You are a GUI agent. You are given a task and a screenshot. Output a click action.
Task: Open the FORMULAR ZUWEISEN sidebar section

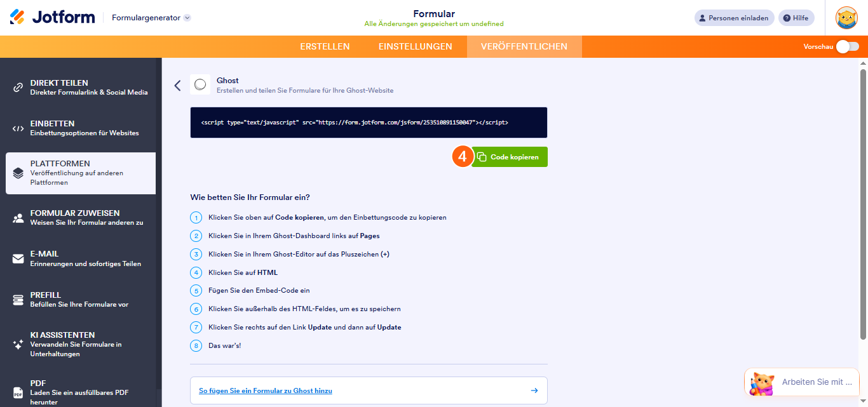pyautogui.click(x=81, y=218)
